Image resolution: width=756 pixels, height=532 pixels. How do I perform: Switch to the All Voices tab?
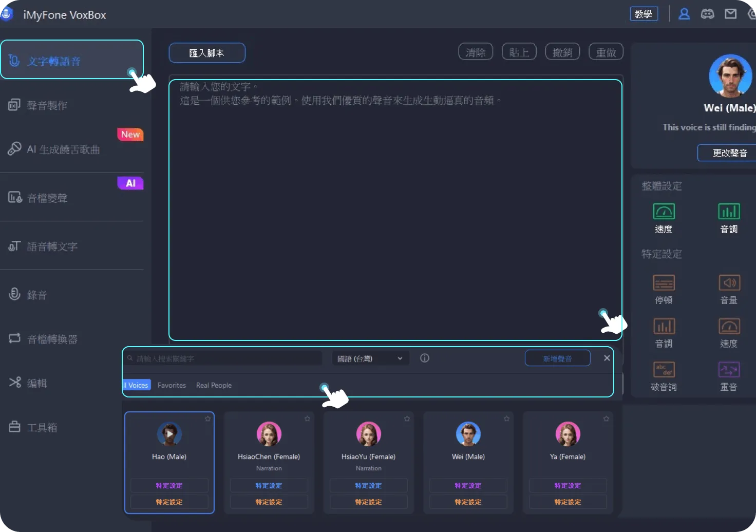coord(137,385)
